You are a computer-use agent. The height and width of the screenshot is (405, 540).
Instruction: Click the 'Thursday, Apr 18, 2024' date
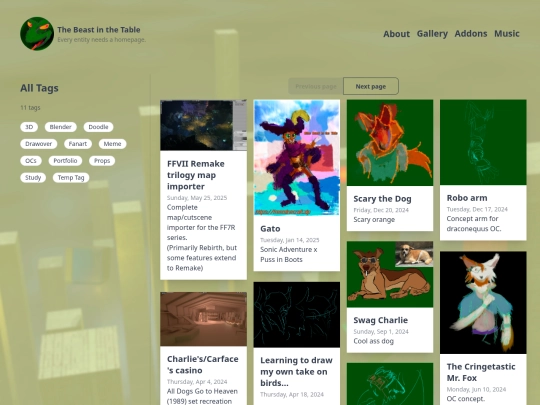[x=292, y=394]
